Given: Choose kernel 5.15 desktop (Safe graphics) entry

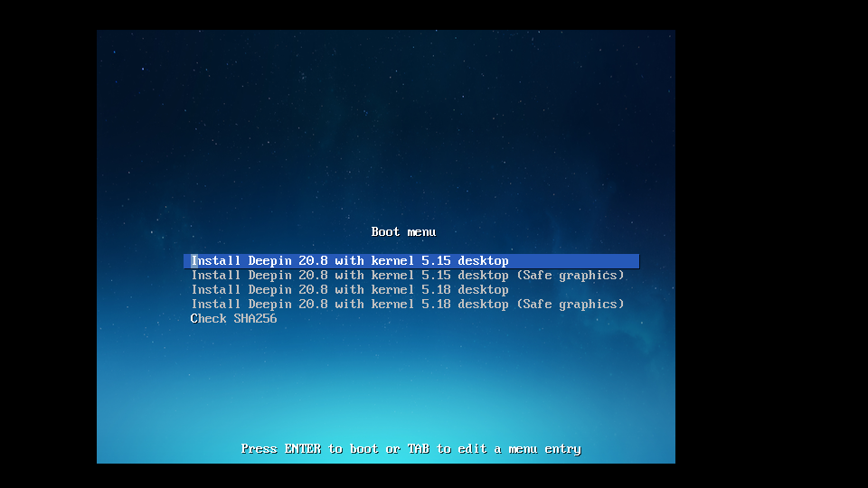Looking at the screenshot, I should coord(408,276).
